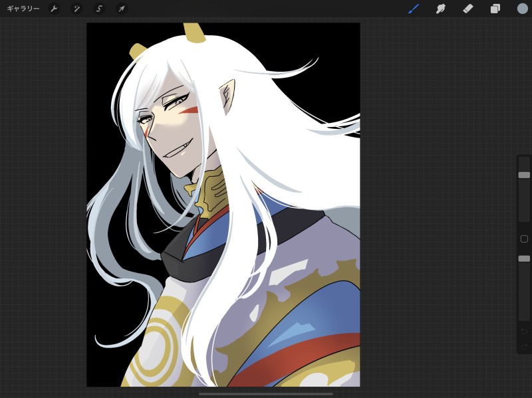The height and width of the screenshot is (398, 532).
Task: Select the Brush paint tool
Action: [x=414, y=9]
